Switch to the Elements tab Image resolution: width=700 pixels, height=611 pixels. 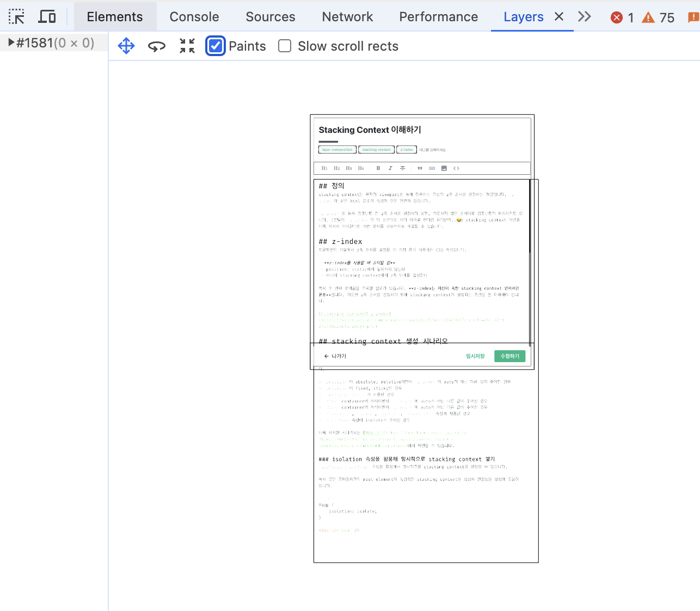coord(115,17)
